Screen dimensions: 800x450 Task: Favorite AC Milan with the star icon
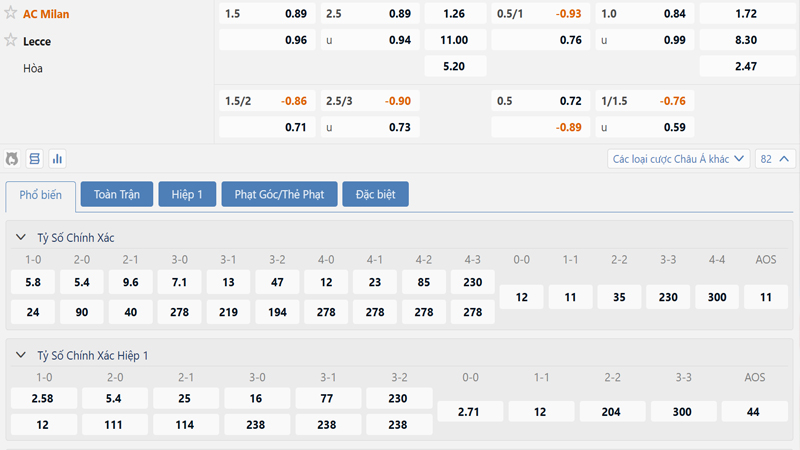pyautogui.click(x=11, y=14)
